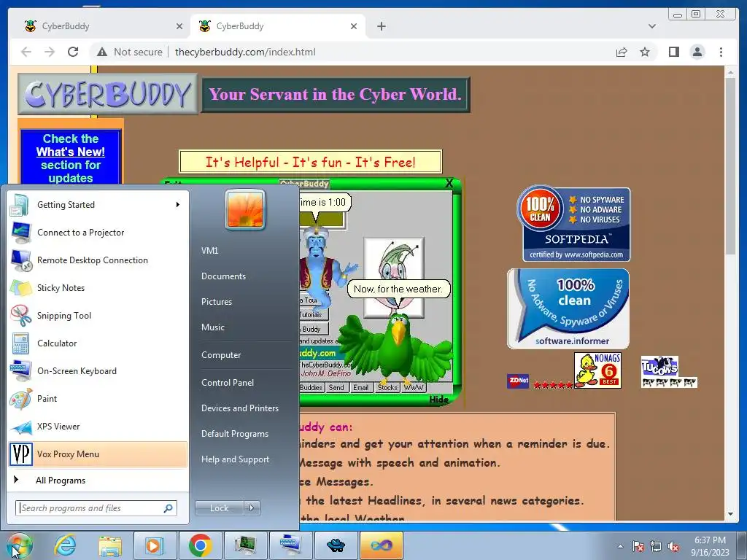Open the shutdown options arrow next to Lock
Viewport: 747px width, 560px height.
(252, 508)
